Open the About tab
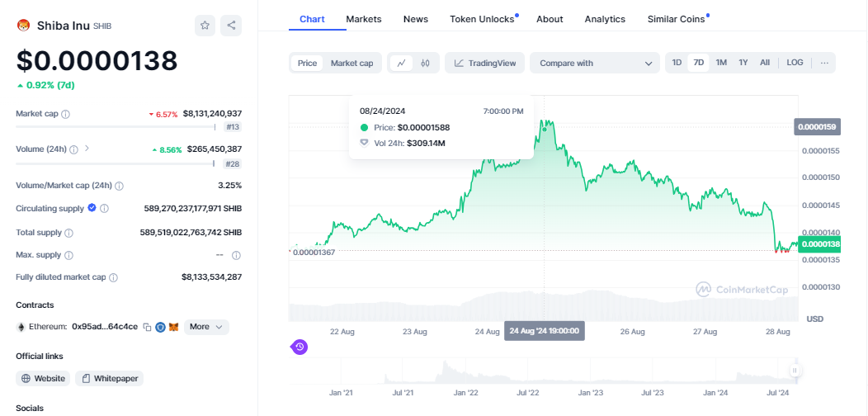 coord(550,19)
